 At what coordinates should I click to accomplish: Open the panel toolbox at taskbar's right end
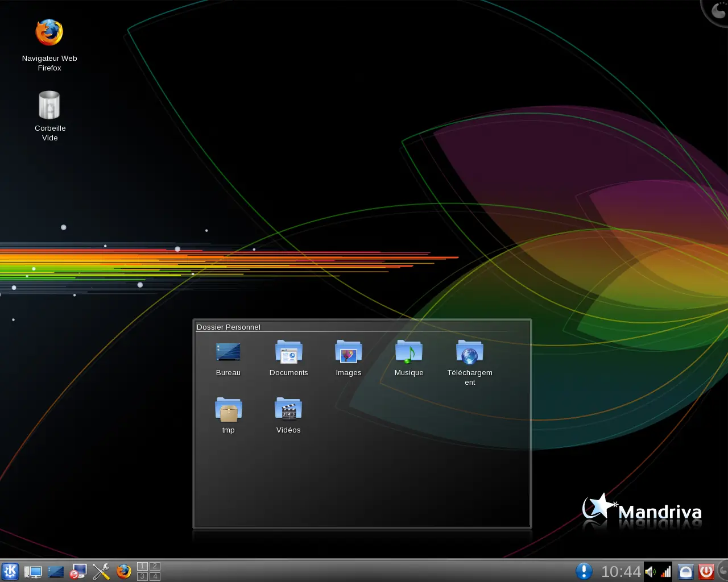[722, 571]
